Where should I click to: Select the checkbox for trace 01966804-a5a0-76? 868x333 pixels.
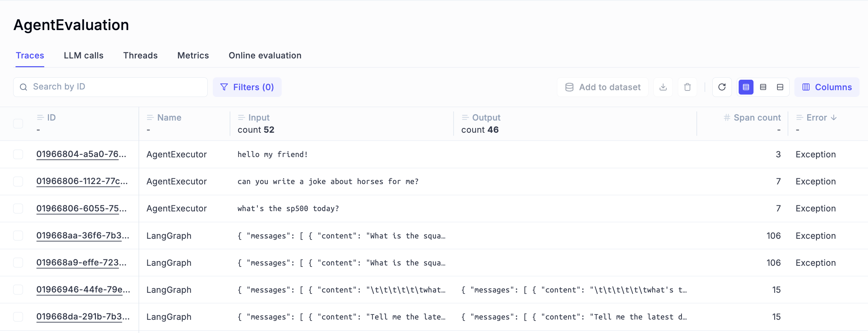(x=18, y=154)
